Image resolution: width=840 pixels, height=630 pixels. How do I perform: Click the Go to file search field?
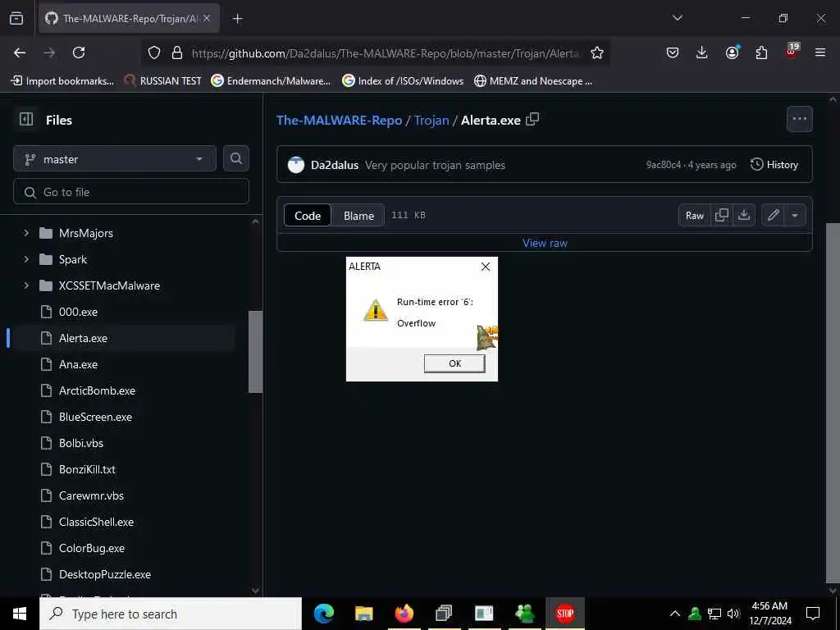tap(131, 192)
